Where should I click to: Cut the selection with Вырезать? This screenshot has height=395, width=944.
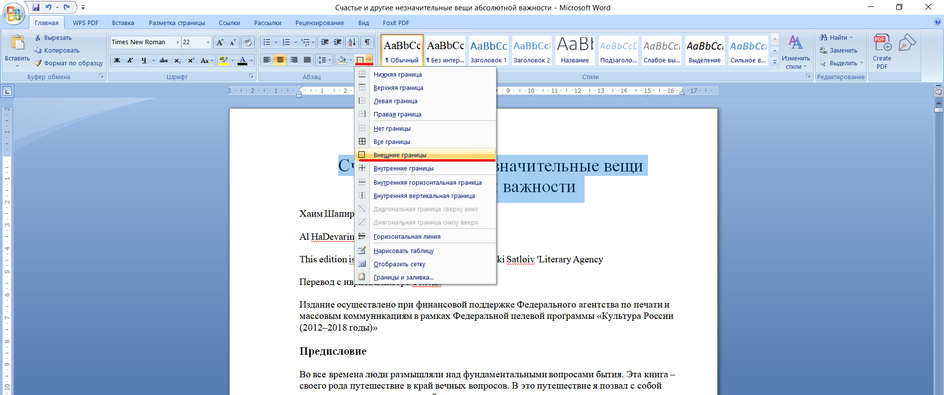click(x=54, y=38)
